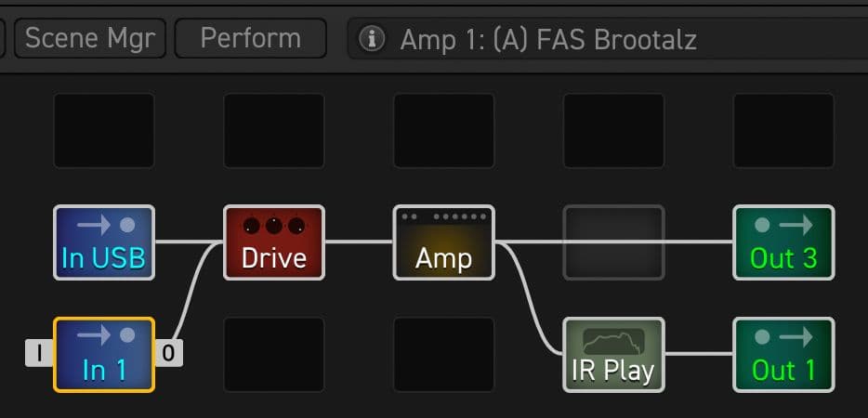The width and height of the screenshot is (868, 418).
Task: Click the I tag left of In 1
Action: tap(39, 353)
